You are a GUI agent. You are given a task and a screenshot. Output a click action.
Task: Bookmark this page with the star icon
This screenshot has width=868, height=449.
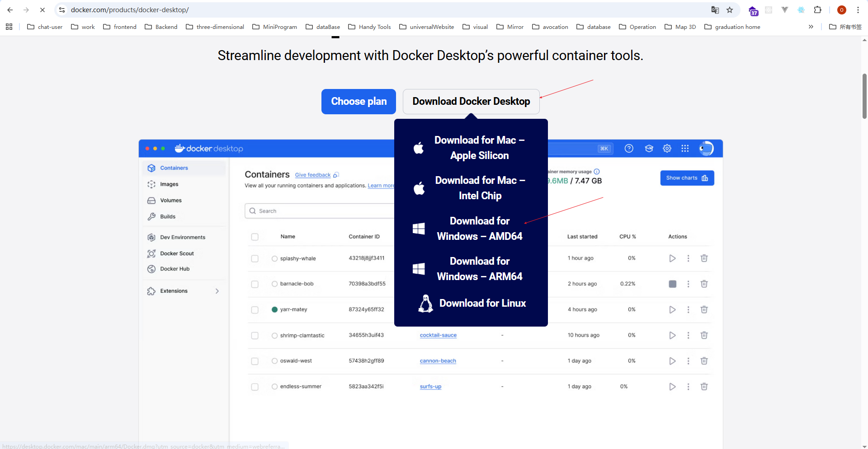click(x=730, y=10)
